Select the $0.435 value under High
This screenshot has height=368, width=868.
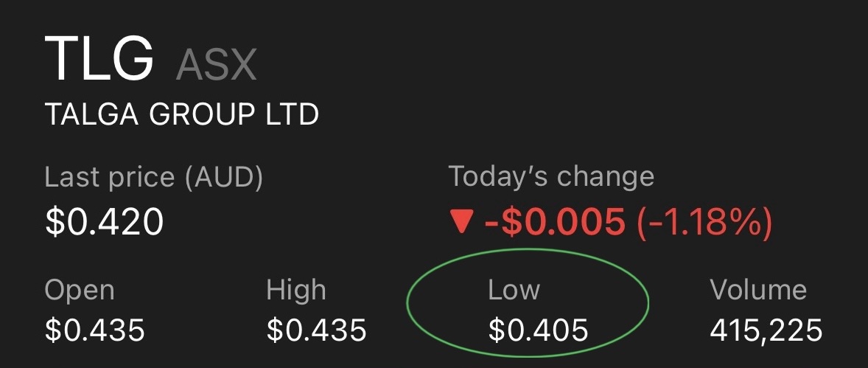(x=317, y=330)
